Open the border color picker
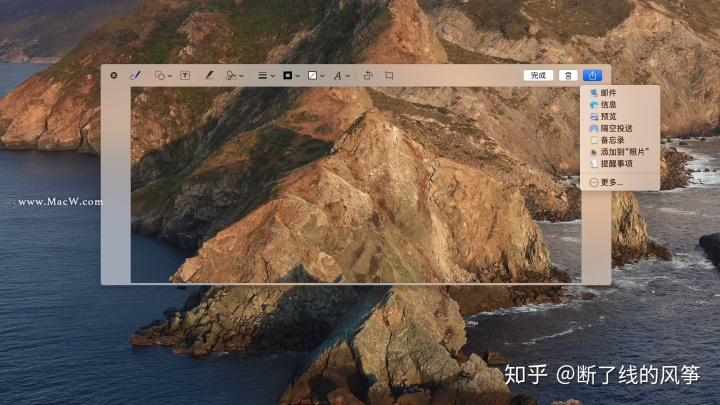720x405 pixels. coord(291,75)
